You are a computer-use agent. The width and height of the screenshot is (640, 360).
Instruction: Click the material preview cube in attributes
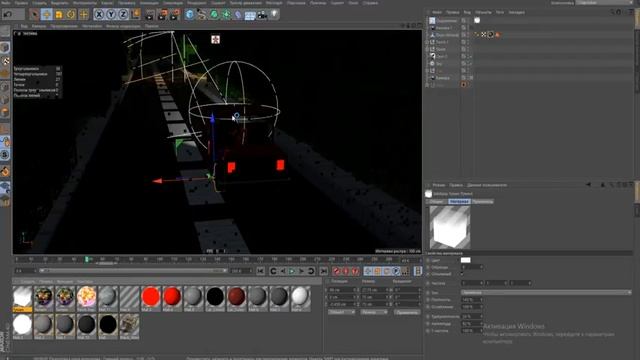[449, 227]
